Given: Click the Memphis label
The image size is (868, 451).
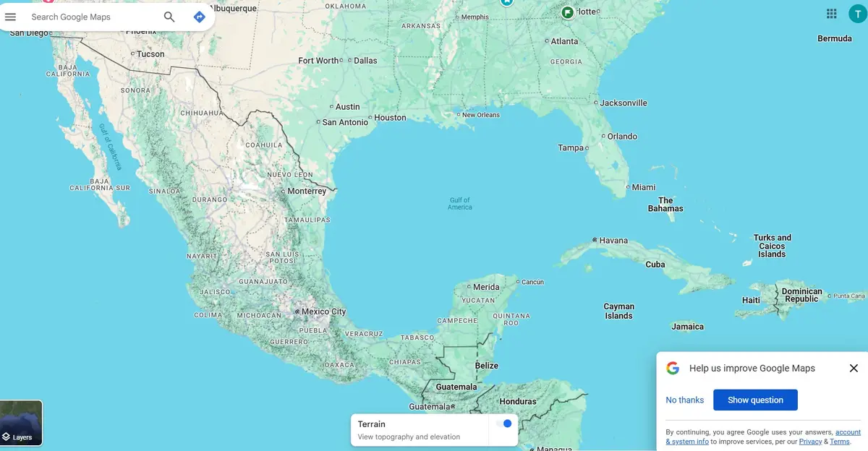Looking at the screenshot, I should [x=475, y=17].
